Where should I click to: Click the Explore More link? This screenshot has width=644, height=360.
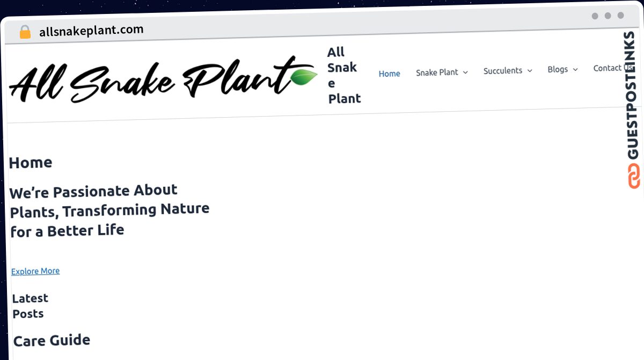click(x=35, y=271)
